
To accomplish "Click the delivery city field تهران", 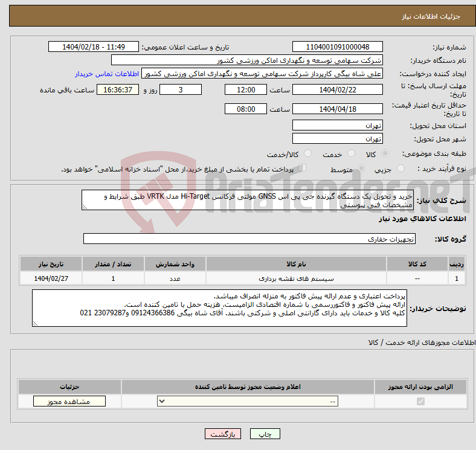I will (x=337, y=138).
